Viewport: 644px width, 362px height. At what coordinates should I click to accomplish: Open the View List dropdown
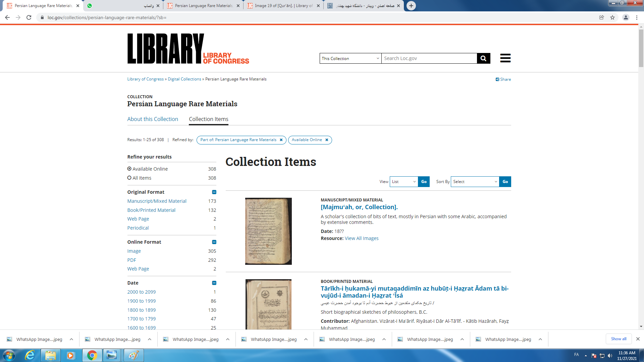pyautogui.click(x=404, y=182)
